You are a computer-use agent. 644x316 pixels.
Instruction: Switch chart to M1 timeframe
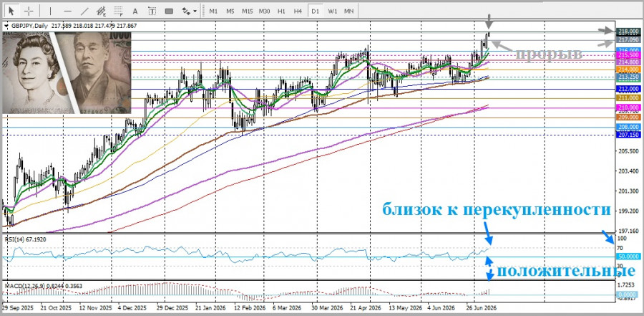(213, 11)
